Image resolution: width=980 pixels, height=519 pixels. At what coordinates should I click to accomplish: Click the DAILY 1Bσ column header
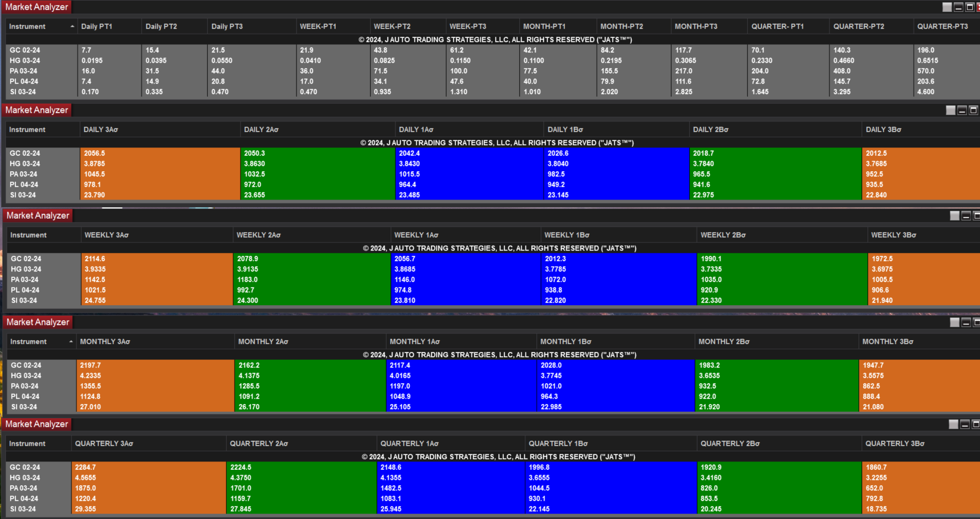pos(616,130)
